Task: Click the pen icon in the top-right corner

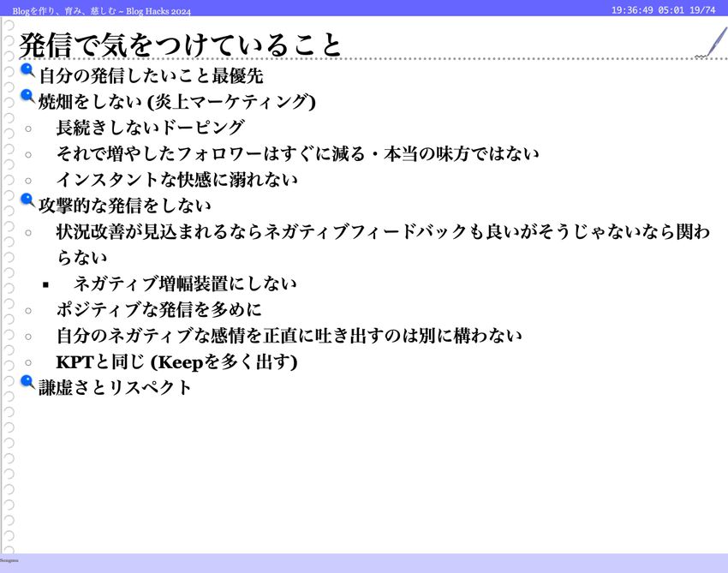Action: point(713,42)
